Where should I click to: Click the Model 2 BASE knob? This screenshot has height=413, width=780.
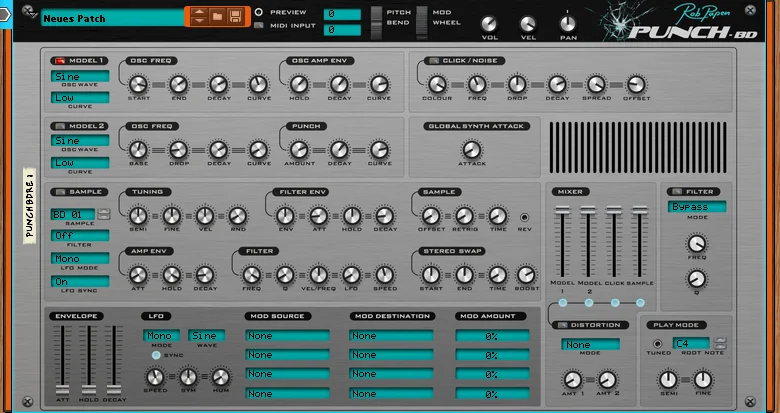click(138, 150)
